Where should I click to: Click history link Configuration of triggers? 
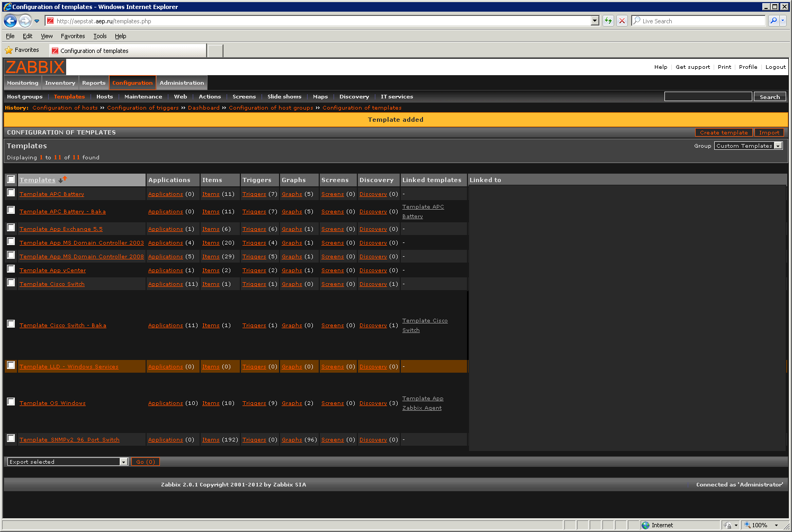click(x=143, y=108)
